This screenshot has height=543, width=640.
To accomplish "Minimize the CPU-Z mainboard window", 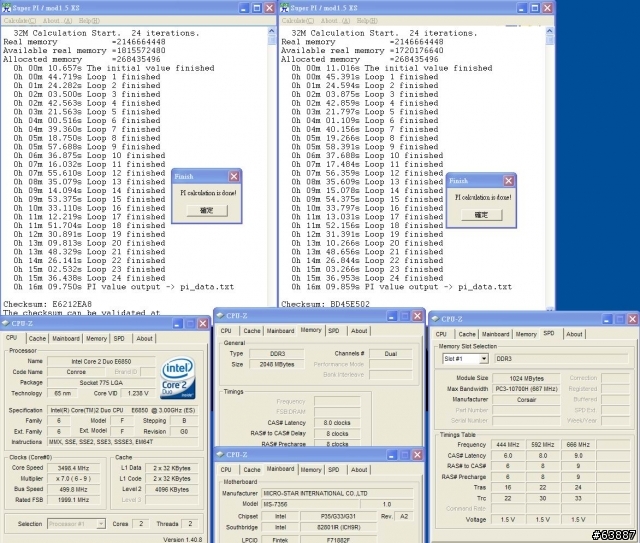I will (392, 455).
